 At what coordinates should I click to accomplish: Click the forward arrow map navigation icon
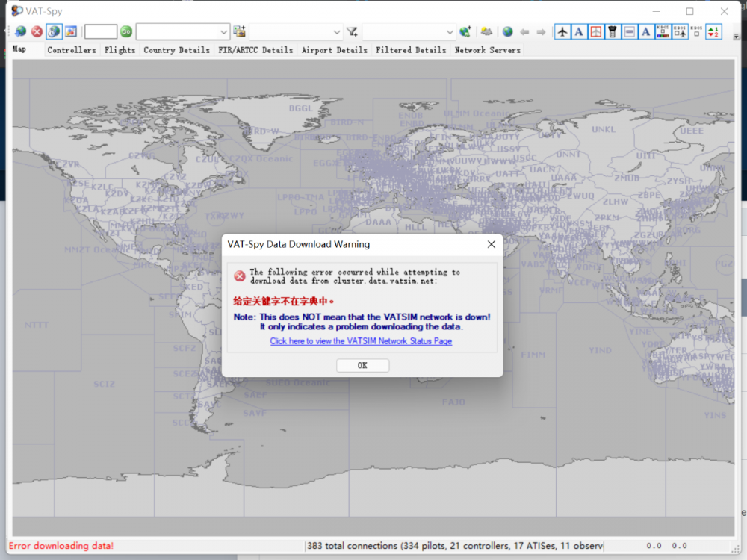point(541,31)
